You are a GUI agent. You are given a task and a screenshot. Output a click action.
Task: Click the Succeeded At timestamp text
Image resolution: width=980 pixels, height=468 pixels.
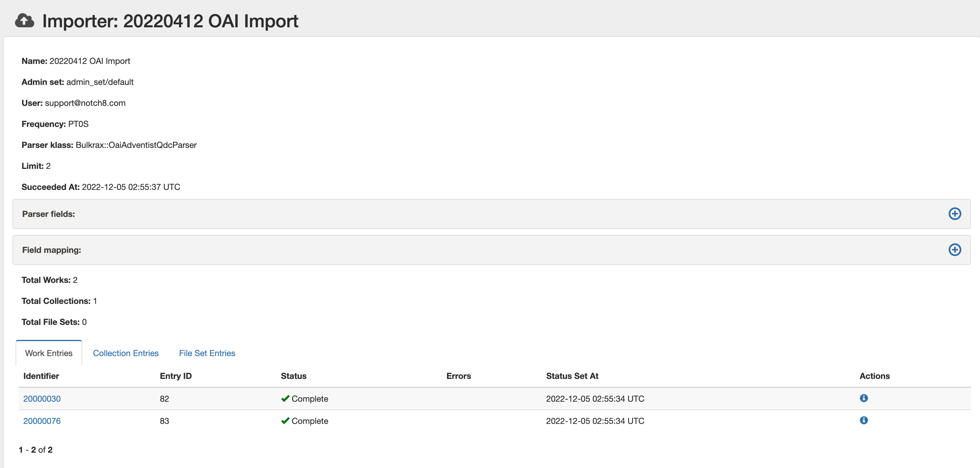tap(130, 187)
